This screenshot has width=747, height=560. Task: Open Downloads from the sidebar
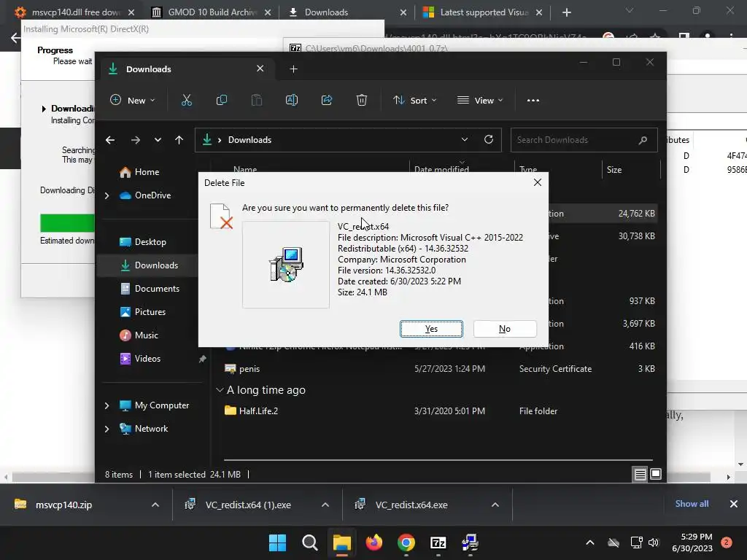coord(156,265)
